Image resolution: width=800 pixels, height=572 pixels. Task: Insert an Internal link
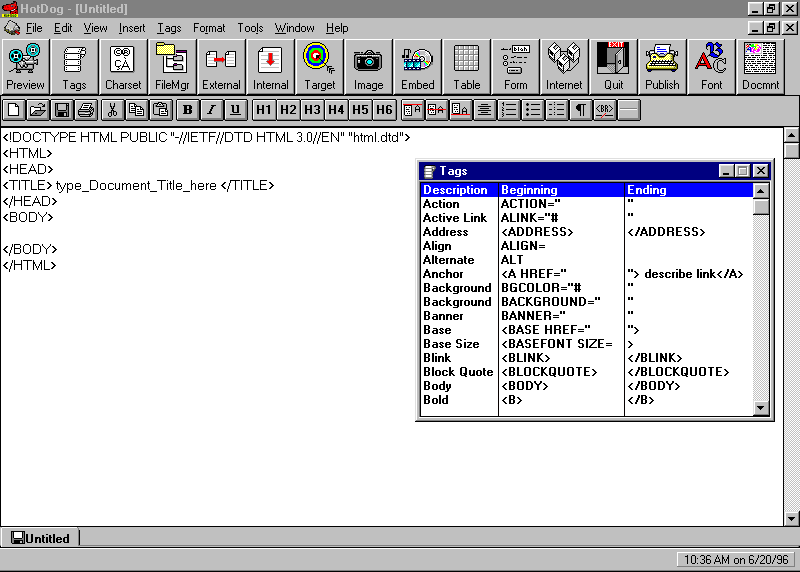(x=270, y=67)
